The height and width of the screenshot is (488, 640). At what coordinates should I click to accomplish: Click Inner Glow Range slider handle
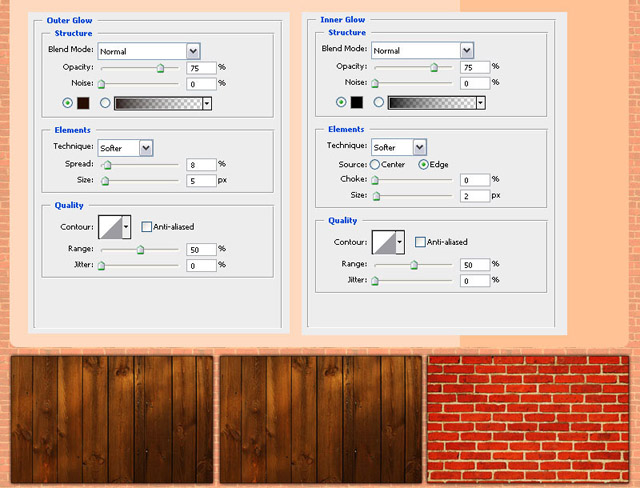tap(414, 265)
